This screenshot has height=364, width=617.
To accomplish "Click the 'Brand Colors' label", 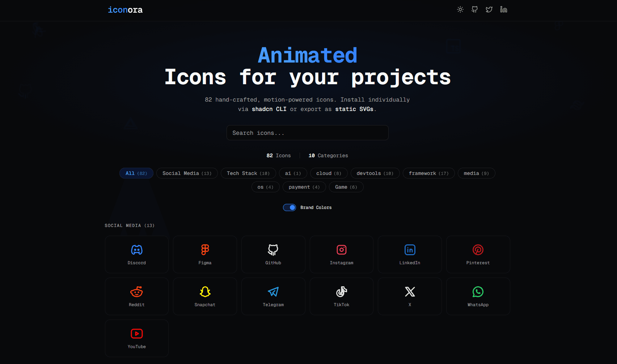I will 316,207.
